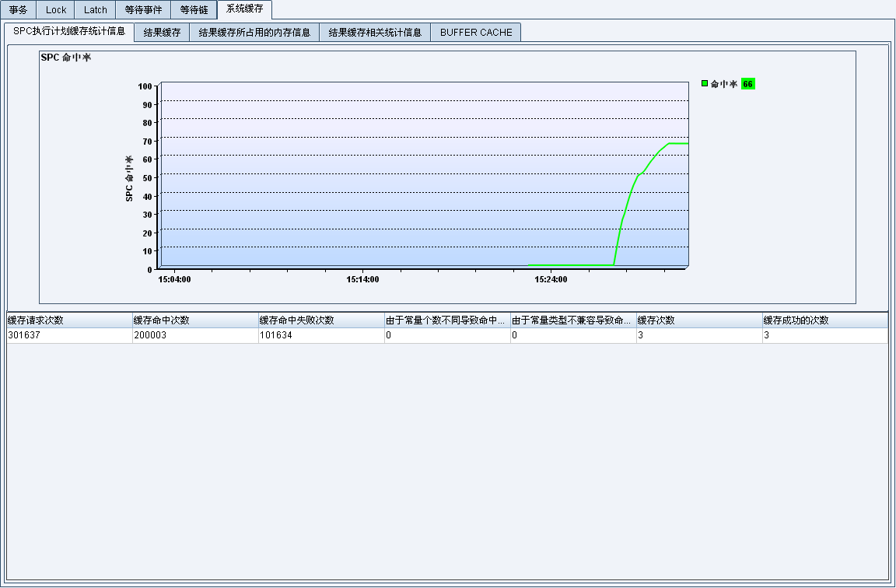Open the Lock tab
896x588 pixels.
56,10
